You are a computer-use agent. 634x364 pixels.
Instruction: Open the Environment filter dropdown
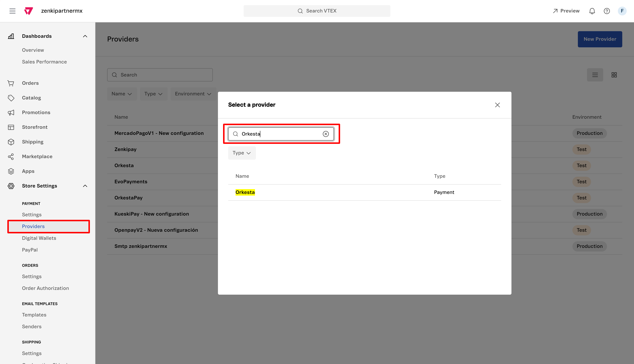tap(193, 94)
